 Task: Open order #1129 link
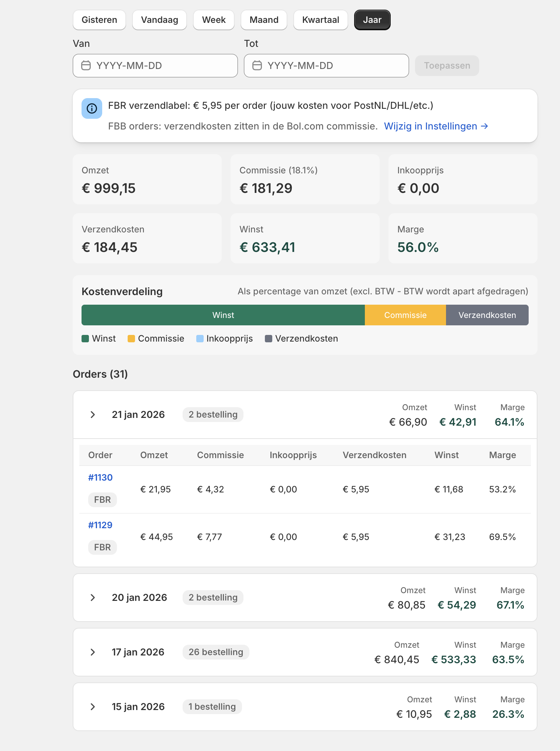point(100,525)
